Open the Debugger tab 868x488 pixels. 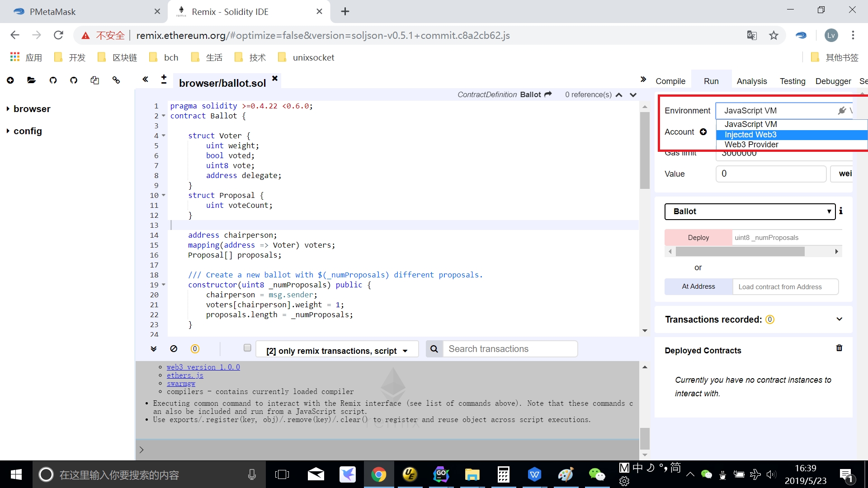833,81
